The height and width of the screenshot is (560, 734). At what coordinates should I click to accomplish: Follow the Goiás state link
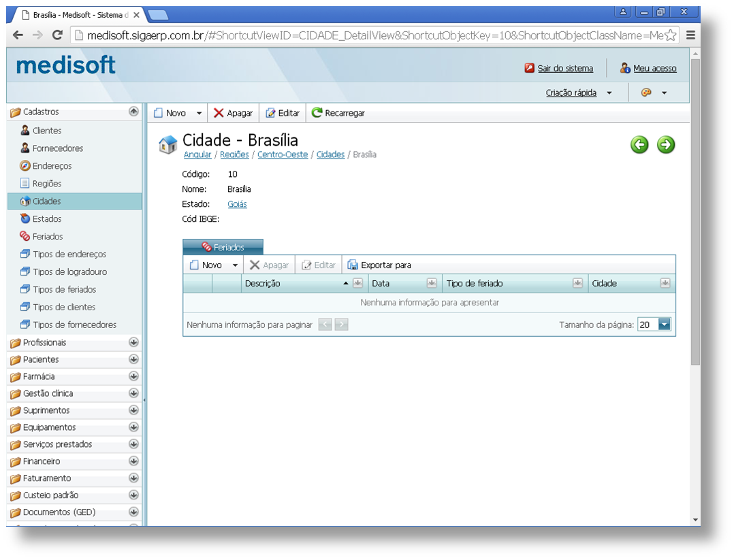pos(237,204)
